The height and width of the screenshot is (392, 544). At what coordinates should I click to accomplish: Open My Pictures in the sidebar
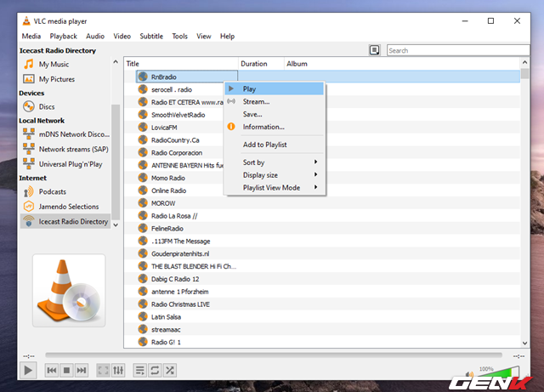57,79
